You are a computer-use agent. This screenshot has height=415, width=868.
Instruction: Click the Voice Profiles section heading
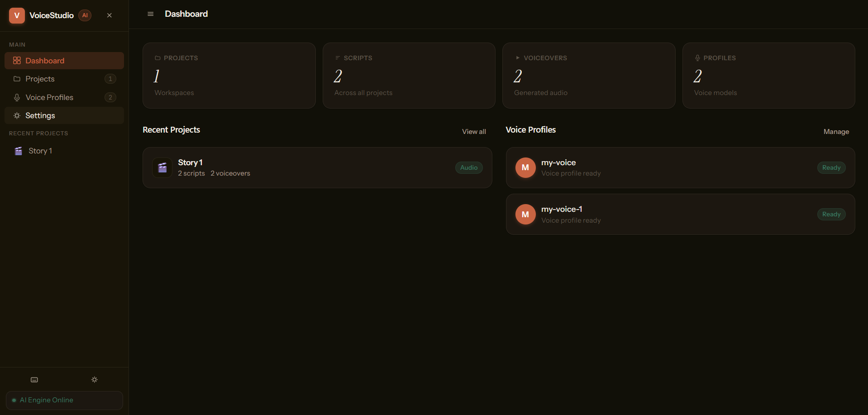click(x=530, y=130)
